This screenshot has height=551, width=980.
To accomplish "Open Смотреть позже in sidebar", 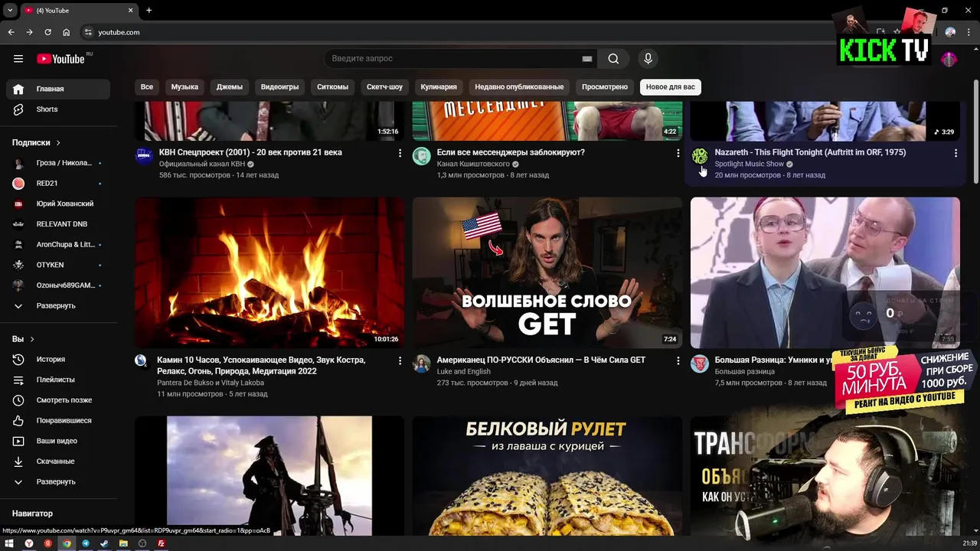I will tap(58, 400).
